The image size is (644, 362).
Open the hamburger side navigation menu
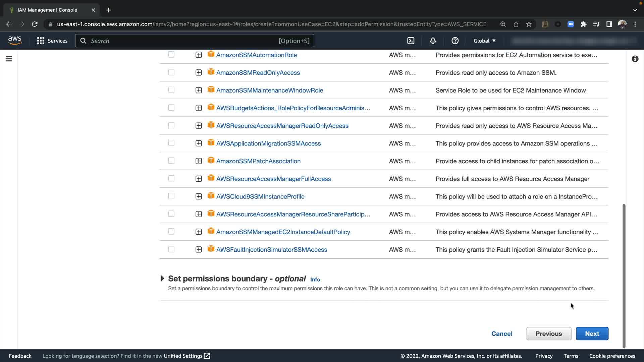click(9, 59)
